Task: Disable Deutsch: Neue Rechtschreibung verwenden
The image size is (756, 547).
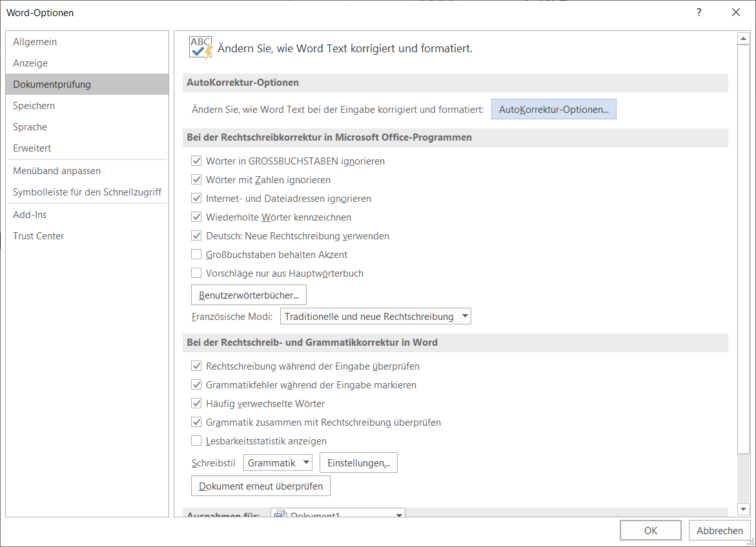Action: click(196, 236)
